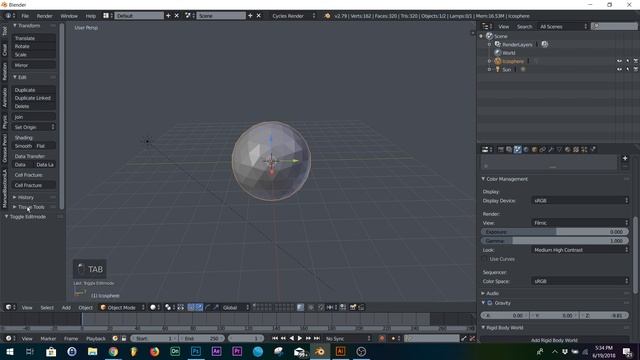This screenshot has width=640, height=360.
Task: Open the Windows Start menu
Action: 9,351
